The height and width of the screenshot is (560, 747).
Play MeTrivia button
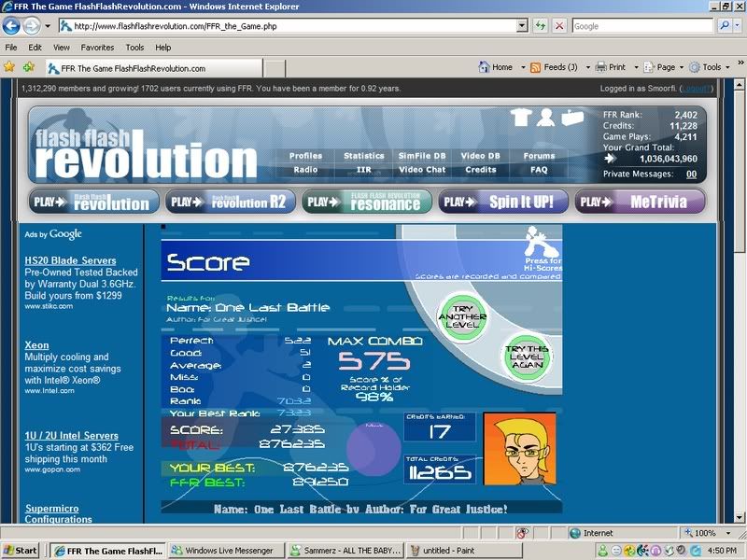640,202
